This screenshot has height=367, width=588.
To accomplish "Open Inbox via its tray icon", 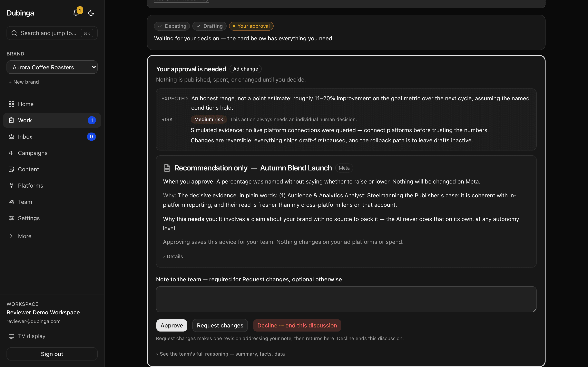I will tap(11, 137).
